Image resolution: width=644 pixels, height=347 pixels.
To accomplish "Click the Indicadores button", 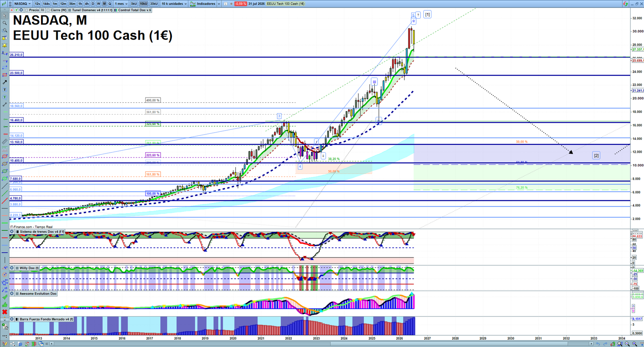I will tap(202, 4).
